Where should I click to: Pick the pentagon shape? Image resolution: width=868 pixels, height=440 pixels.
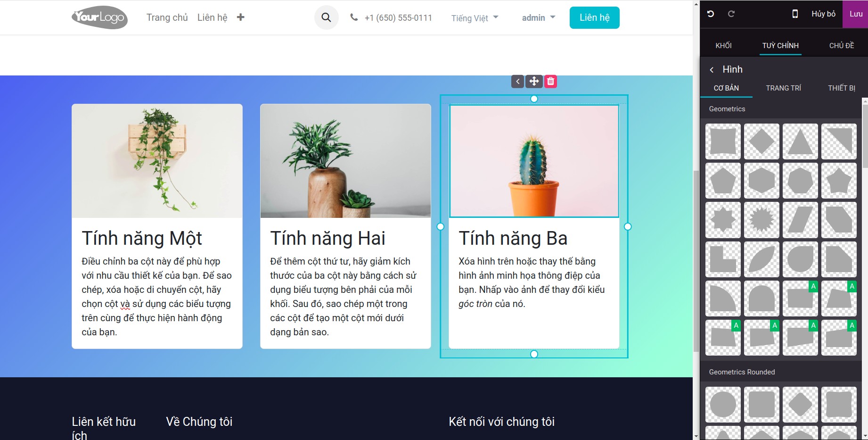click(x=723, y=181)
